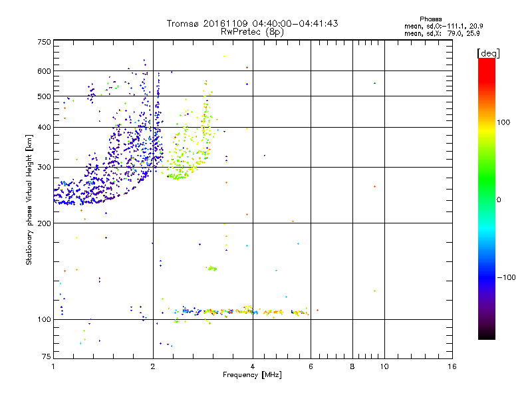Click the "4" tick label on frequency axis
Image resolution: width=532 pixels, height=399 pixels.
253,366
